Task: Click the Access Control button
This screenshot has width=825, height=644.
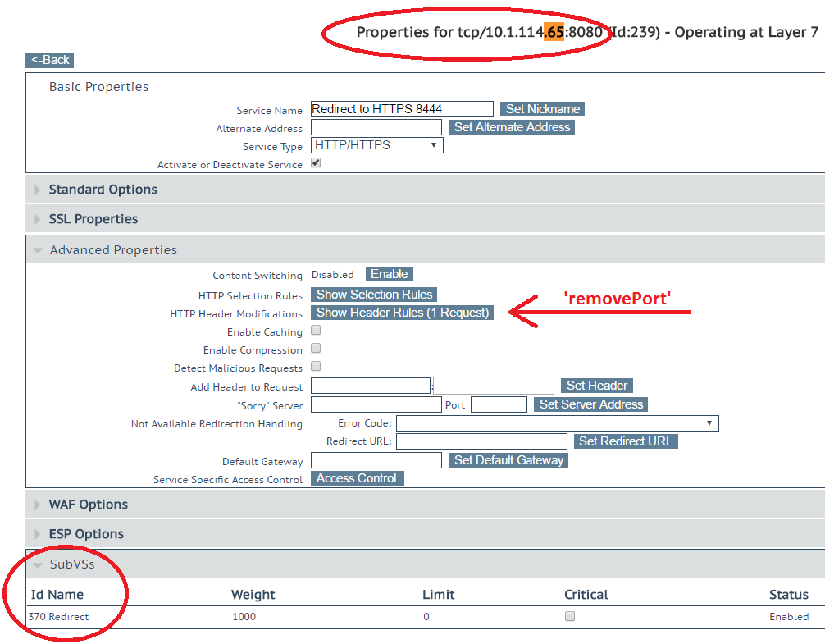Action: point(357,478)
